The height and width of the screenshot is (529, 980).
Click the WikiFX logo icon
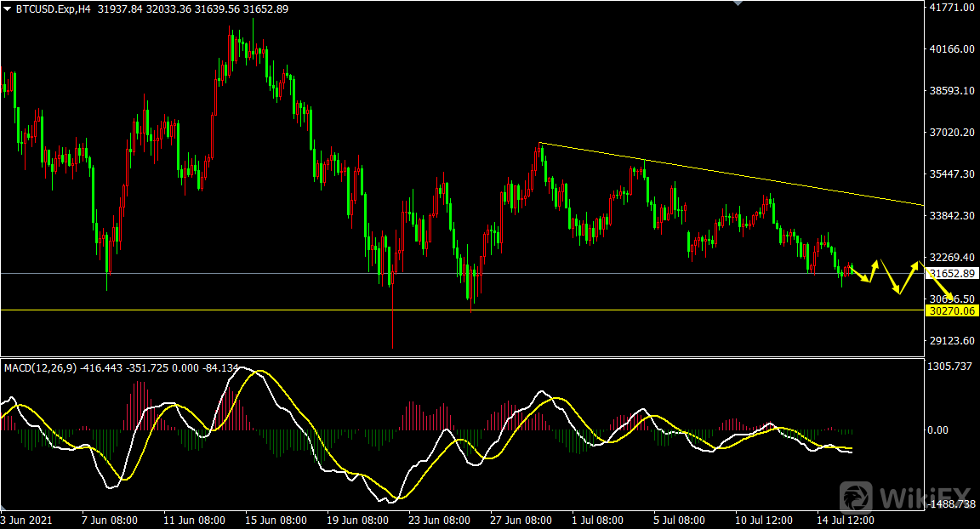point(857,497)
